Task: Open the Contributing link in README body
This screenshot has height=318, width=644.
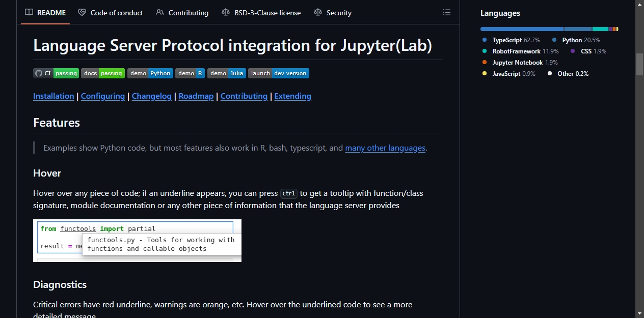Action: pos(244,96)
